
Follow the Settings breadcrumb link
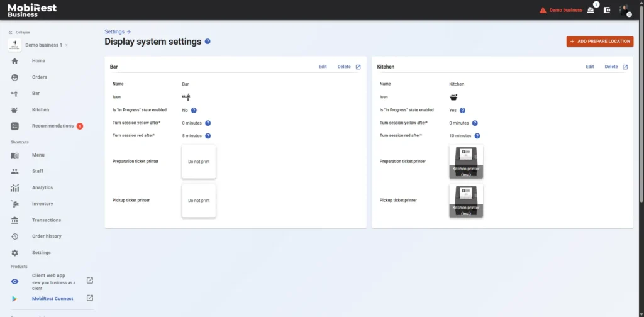(114, 31)
